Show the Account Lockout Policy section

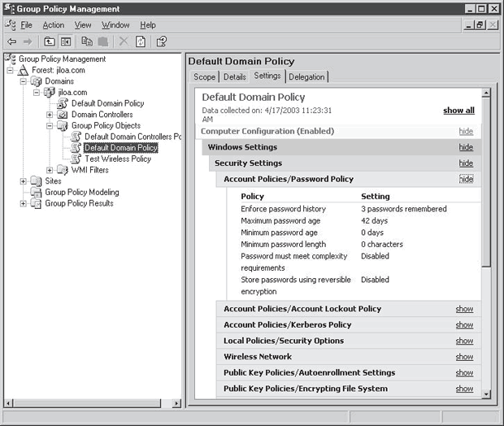point(464,309)
